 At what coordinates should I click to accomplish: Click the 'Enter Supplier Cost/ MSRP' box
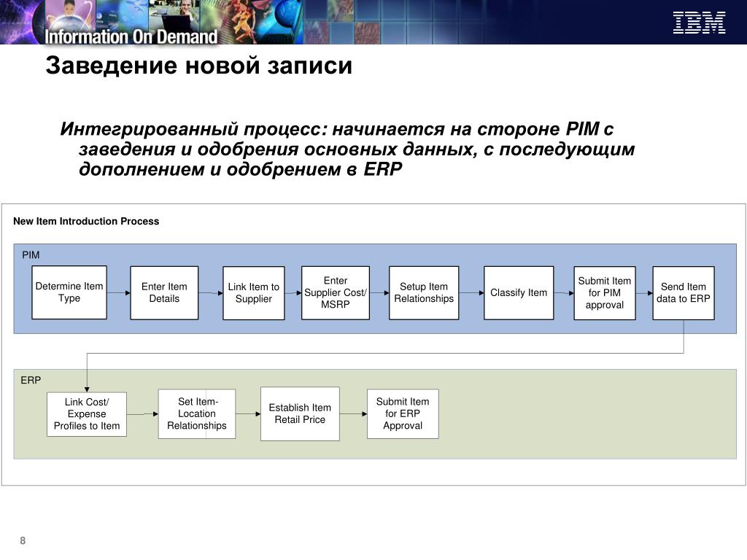[x=336, y=293]
